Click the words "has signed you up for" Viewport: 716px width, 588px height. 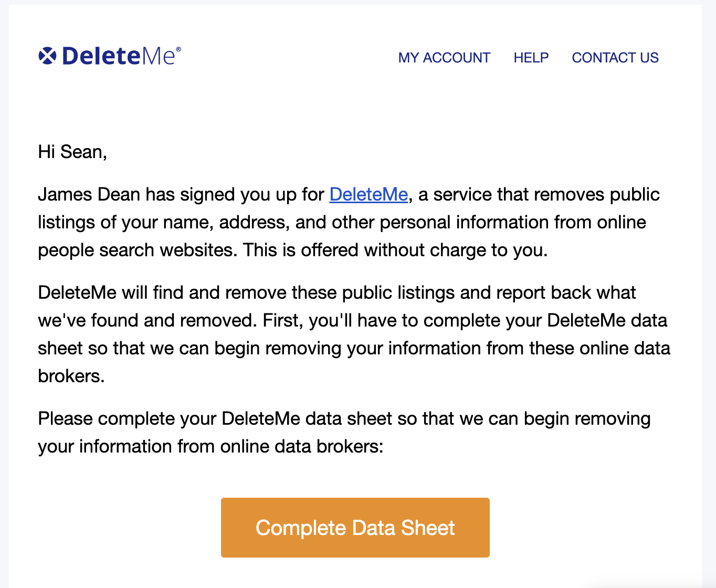[x=235, y=195]
